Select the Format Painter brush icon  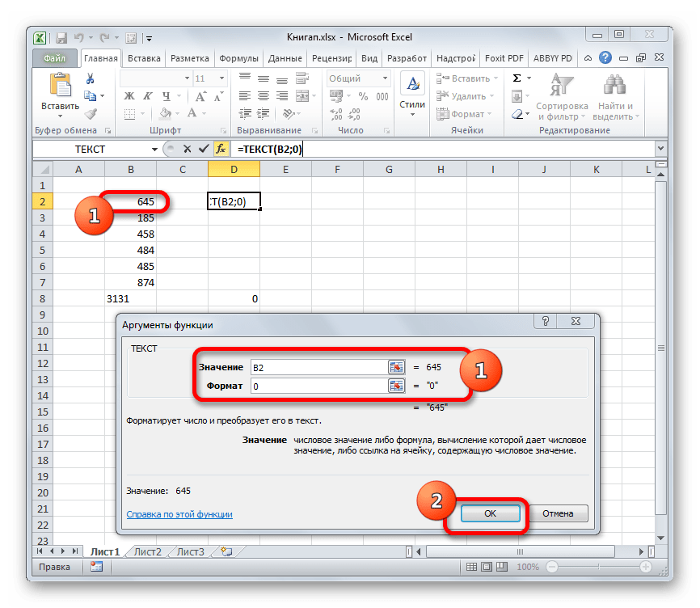pyautogui.click(x=91, y=114)
